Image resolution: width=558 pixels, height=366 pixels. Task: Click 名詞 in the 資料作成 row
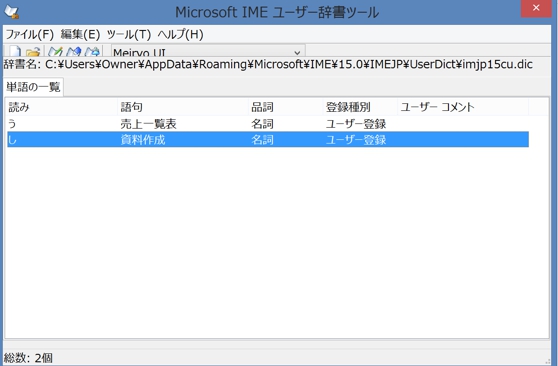(262, 140)
